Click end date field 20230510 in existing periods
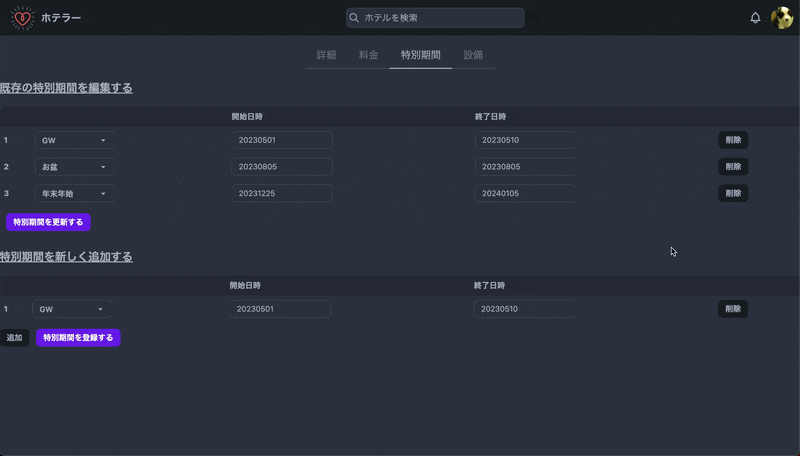Image resolution: width=800 pixels, height=456 pixels. point(526,140)
